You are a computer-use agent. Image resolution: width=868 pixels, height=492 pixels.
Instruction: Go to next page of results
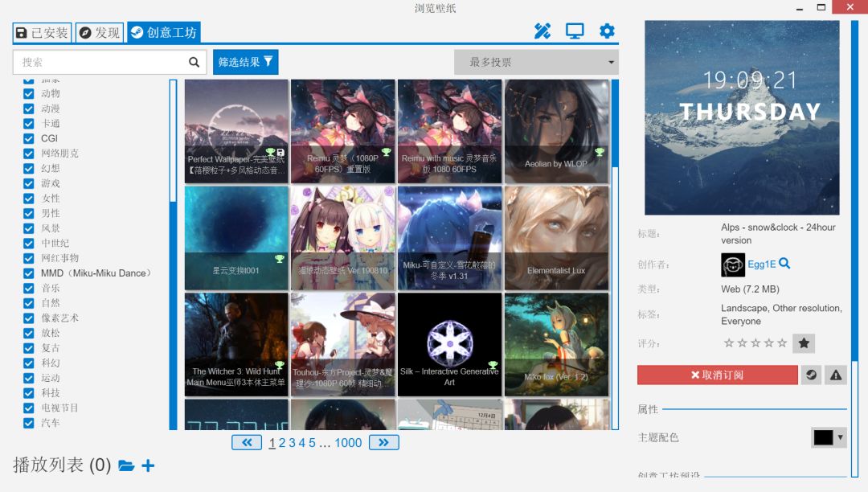click(x=384, y=442)
